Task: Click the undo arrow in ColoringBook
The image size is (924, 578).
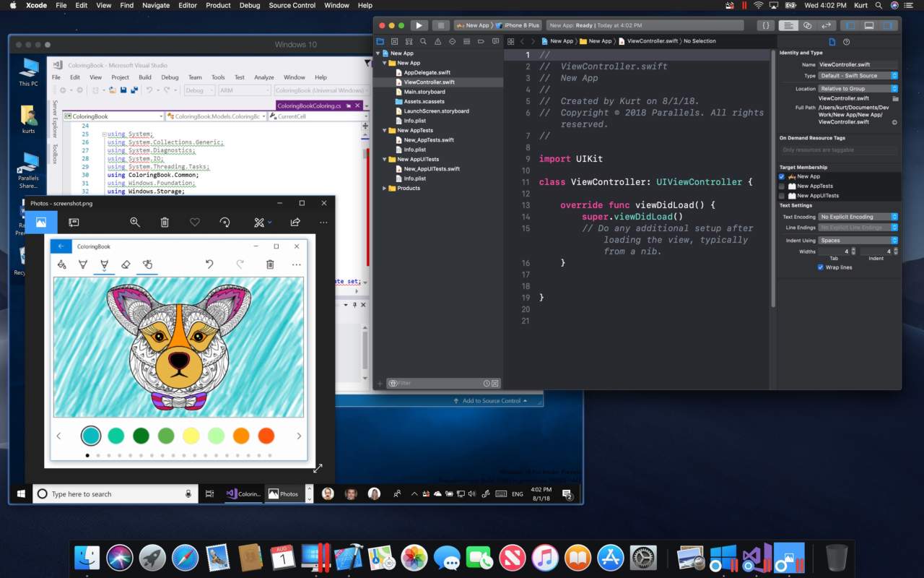Action: pos(209,265)
